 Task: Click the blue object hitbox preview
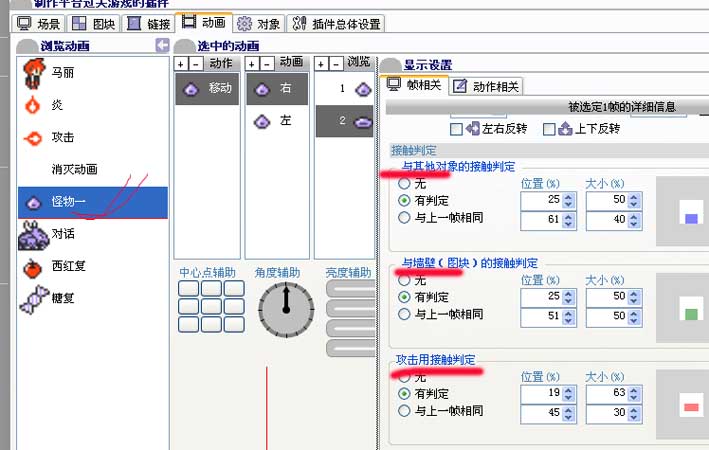pyautogui.click(x=691, y=219)
